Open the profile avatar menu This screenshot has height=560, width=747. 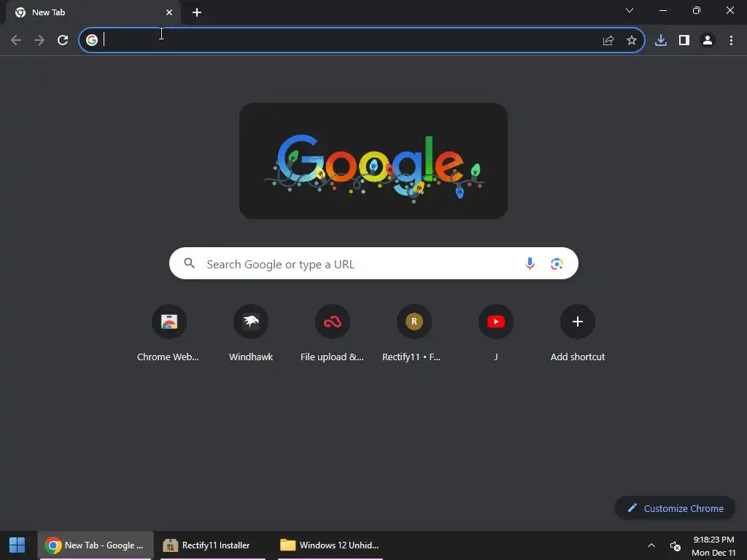(x=708, y=41)
